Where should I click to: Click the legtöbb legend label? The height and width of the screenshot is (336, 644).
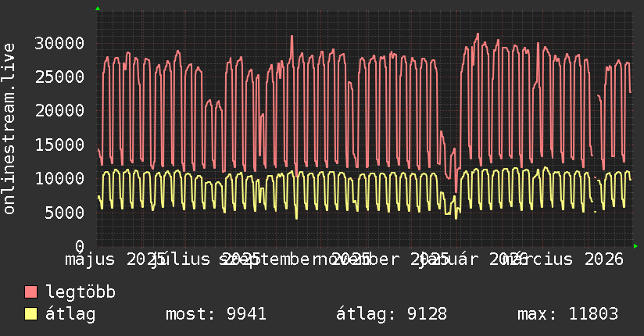(80, 292)
